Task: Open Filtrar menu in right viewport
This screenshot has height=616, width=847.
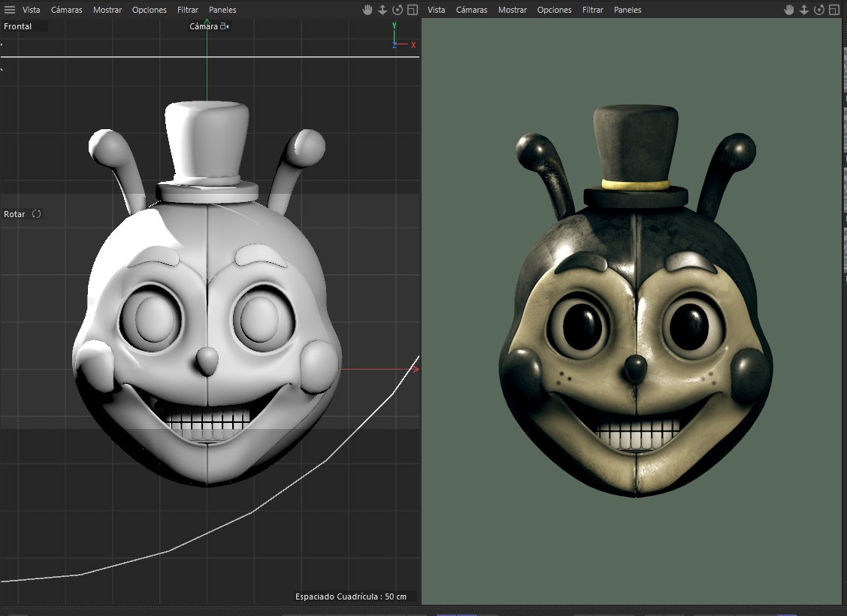Action: point(592,10)
